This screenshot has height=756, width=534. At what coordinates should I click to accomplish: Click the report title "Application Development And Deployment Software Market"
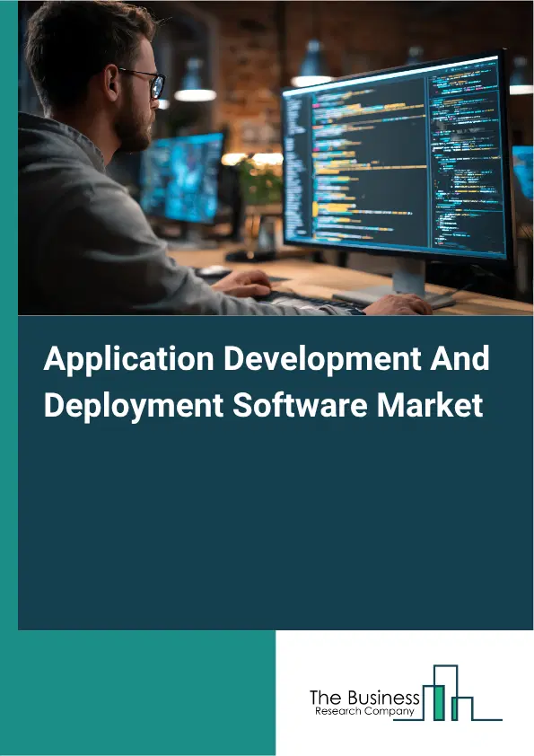coord(267,382)
